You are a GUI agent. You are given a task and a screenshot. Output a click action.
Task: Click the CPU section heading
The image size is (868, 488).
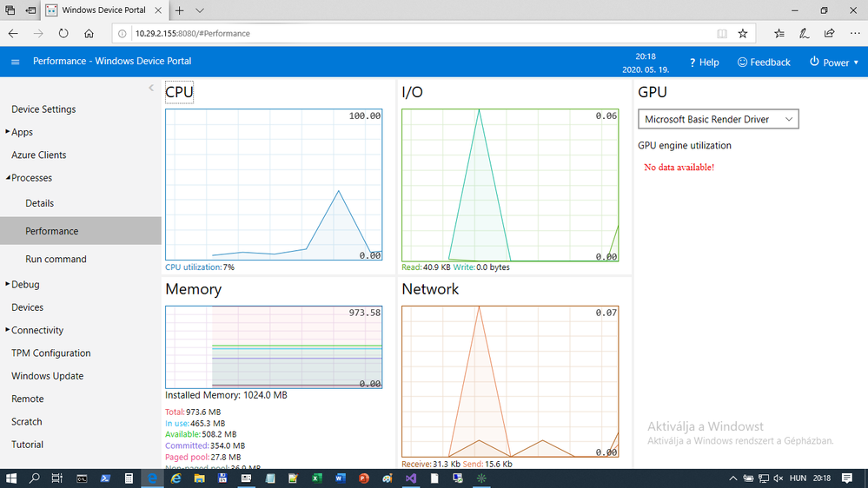pyautogui.click(x=179, y=92)
